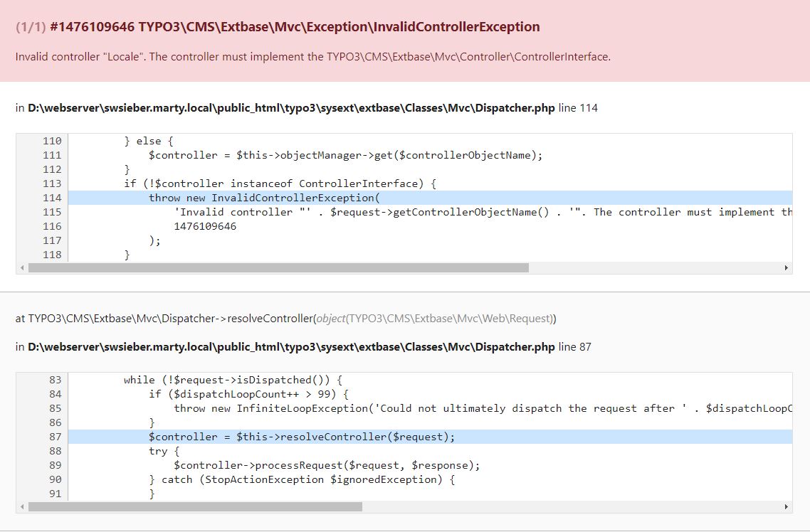Screen dimensions: 810x532
Task: Click the horizontal scrollbar thumb under line 118
Action: [x=278, y=268]
